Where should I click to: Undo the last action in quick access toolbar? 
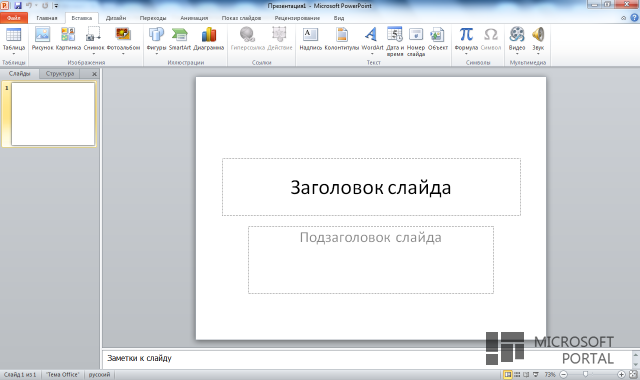29,6
